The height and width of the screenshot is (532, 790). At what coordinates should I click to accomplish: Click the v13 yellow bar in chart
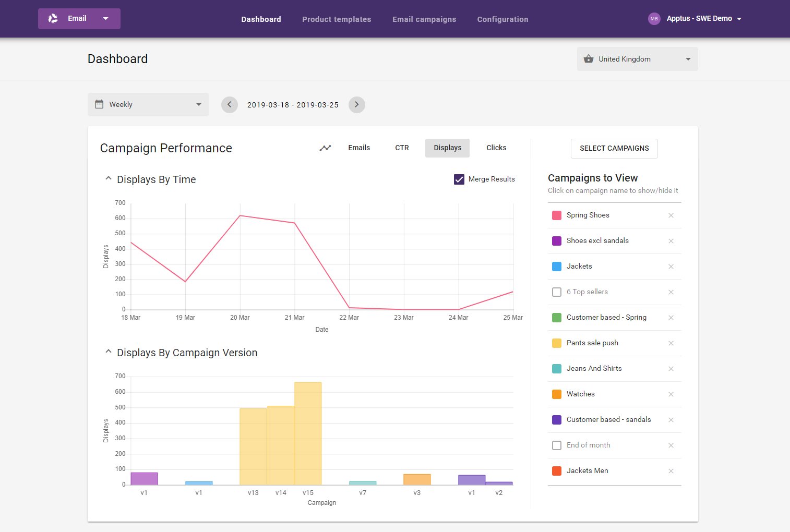[253, 446]
